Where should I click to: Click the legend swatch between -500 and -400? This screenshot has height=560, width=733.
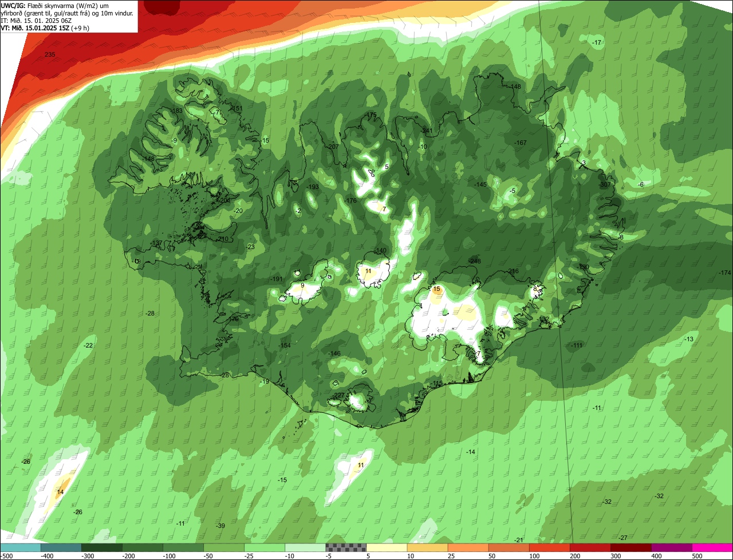point(21,547)
